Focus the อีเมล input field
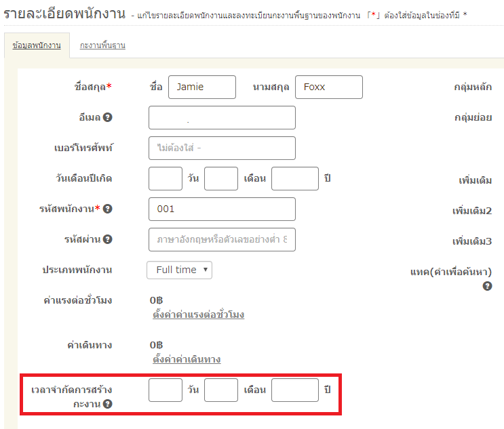Screen dimensions: 504x429 coord(222,117)
